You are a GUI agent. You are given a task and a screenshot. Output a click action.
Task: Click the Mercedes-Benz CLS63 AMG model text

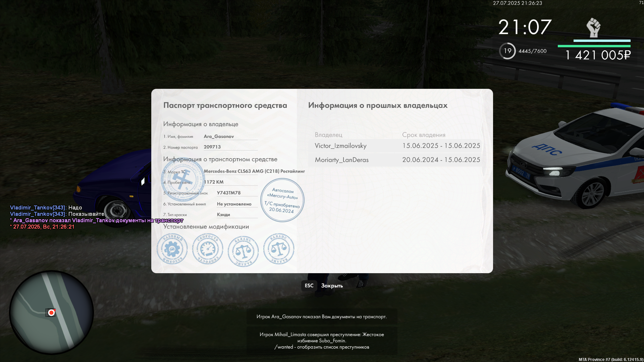click(x=254, y=171)
